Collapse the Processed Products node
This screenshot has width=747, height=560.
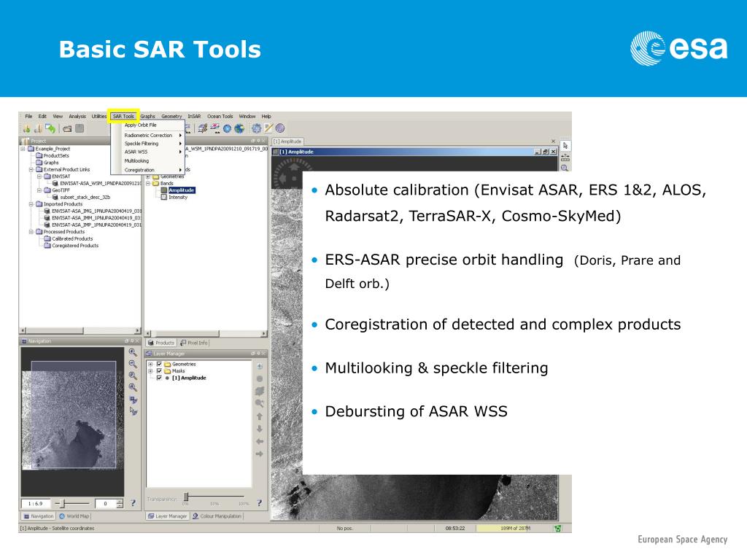tap(31, 232)
